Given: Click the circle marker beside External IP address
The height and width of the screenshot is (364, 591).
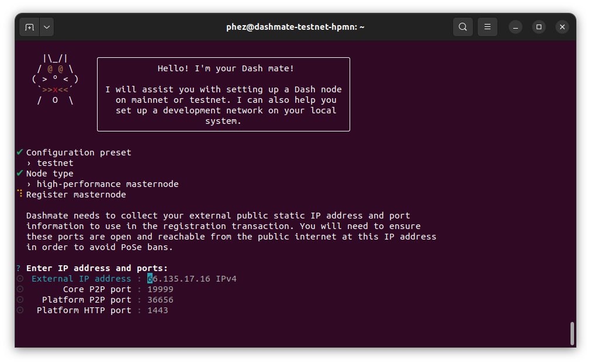Looking at the screenshot, I should pyautogui.click(x=20, y=279).
